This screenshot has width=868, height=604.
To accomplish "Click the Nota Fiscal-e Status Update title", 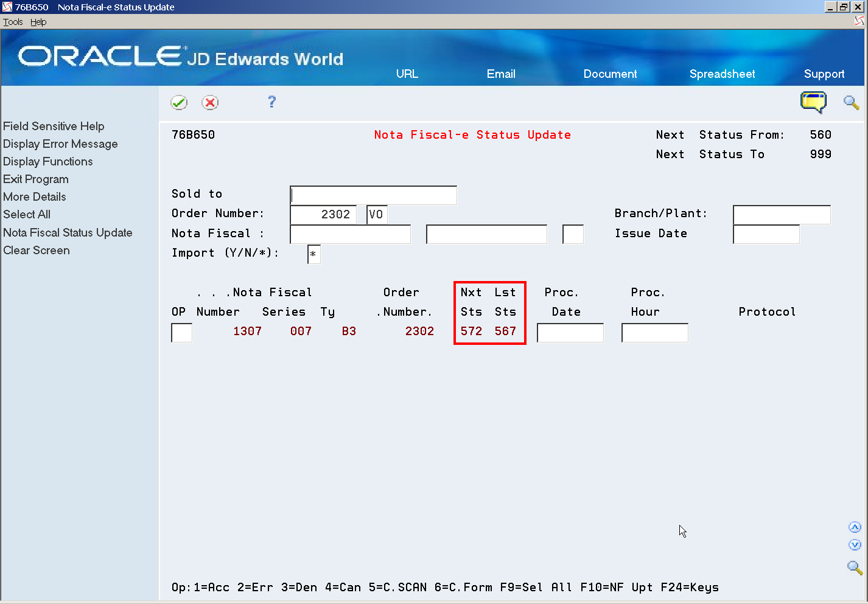I will point(472,135).
